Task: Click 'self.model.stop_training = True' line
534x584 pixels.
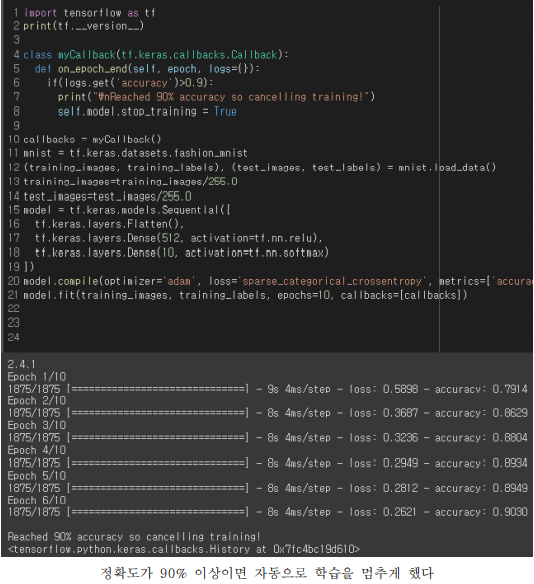Action: pos(147,111)
